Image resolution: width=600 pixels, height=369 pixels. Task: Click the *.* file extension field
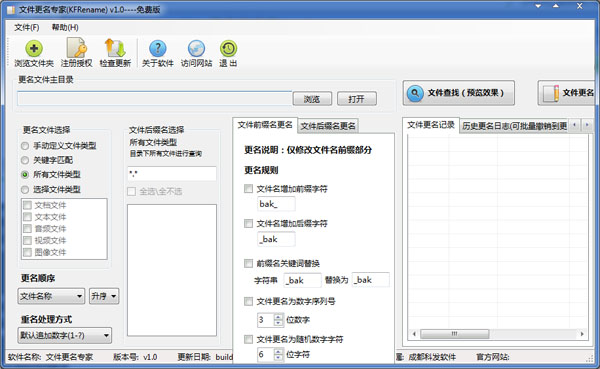(172, 174)
